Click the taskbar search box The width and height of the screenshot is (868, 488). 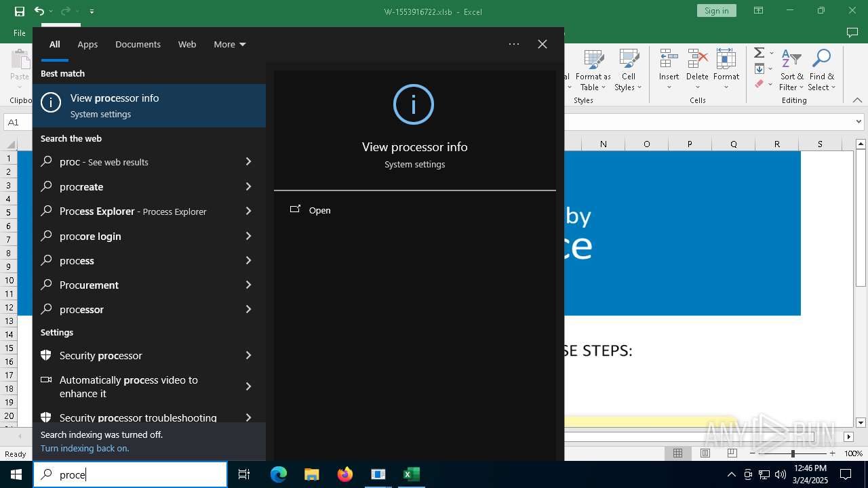click(130, 474)
